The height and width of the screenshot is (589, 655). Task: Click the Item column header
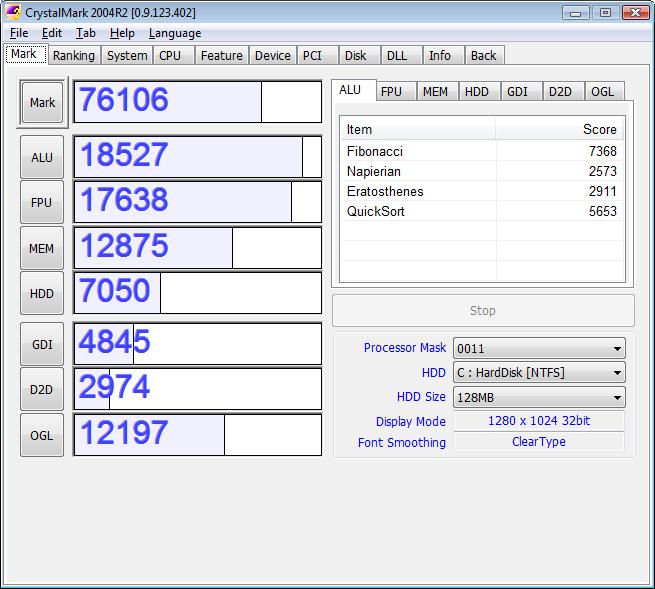(x=418, y=129)
